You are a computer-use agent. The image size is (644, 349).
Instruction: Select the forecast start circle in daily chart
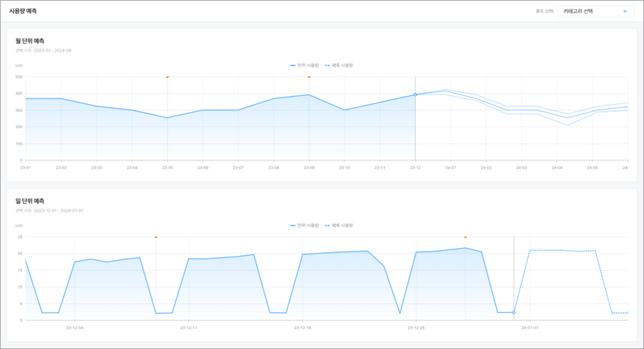tap(514, 312)
